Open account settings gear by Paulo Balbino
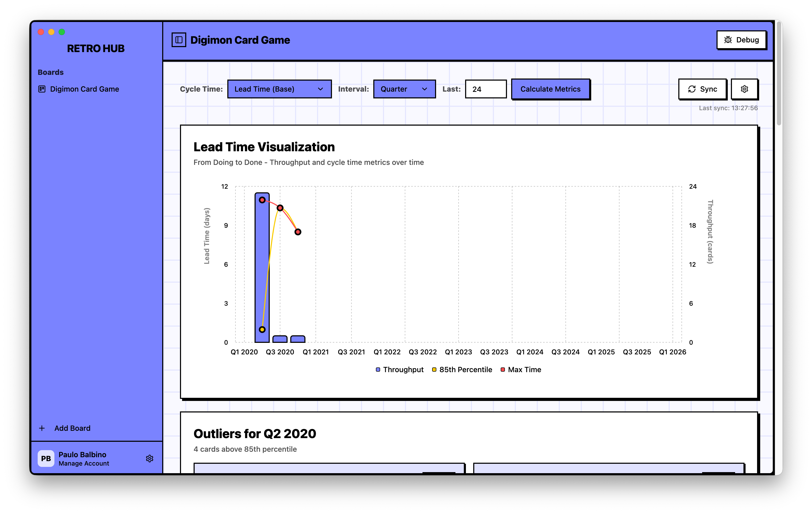 (149, 458)
